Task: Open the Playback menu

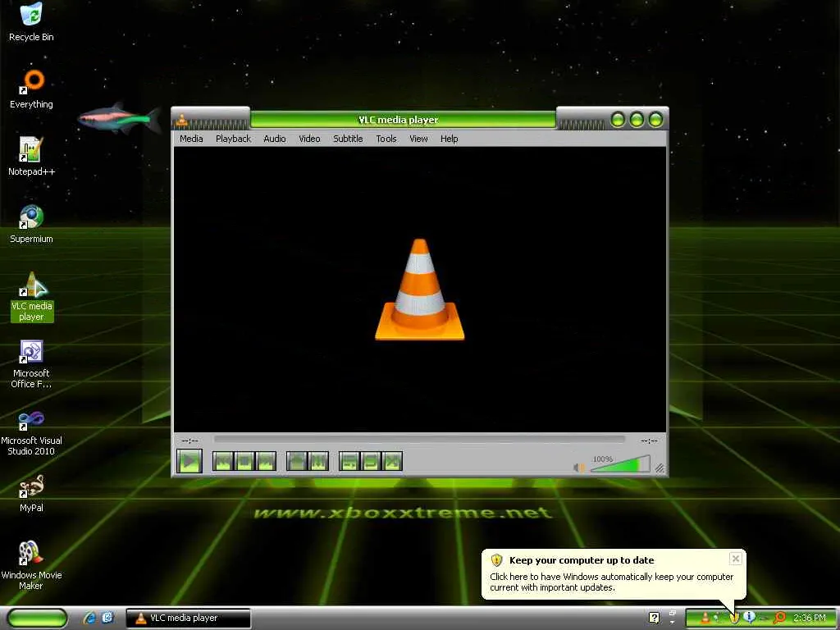Action: point(233,139)
